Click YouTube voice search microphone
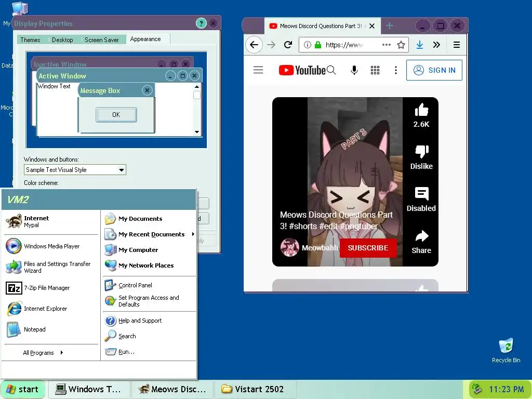 [354, 70]
